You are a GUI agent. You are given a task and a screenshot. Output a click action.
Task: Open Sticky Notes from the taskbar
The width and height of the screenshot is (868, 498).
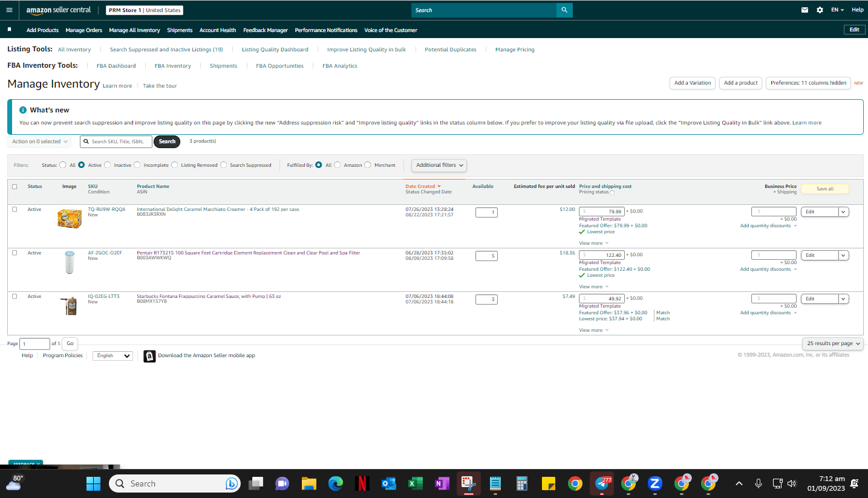click(x=549, y=483)
